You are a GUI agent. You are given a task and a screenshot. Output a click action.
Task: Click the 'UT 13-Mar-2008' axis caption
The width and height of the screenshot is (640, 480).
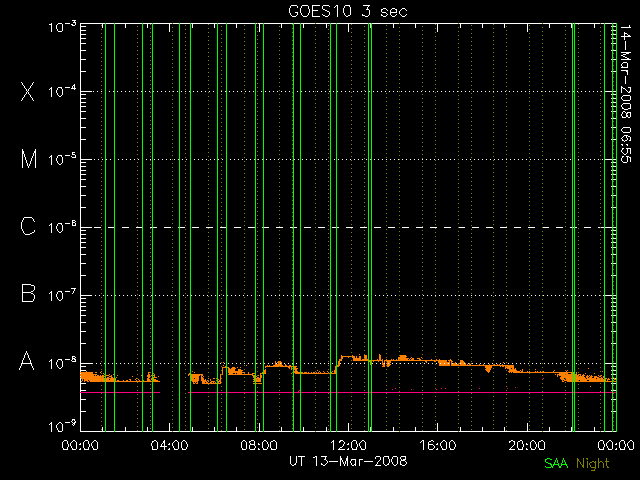coord(348,461)
